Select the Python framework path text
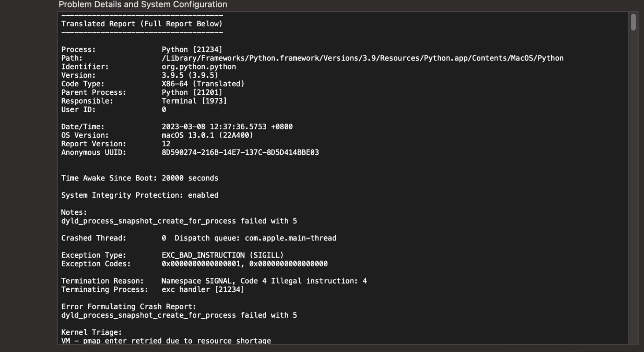Image resolution: width=644 pixels, height=352 pixels. pyautogui.click(x=363, y=58)
